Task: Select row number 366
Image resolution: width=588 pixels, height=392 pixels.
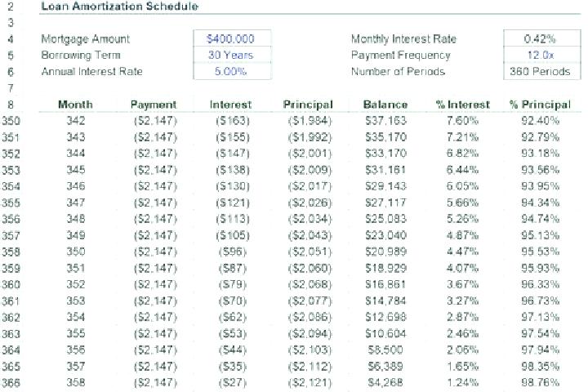Action: tap(11, 383)
